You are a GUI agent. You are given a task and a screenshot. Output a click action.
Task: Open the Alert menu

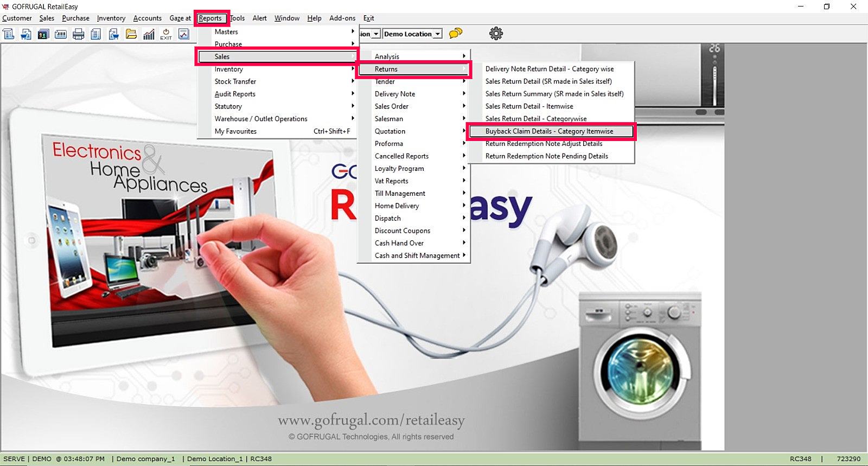click(x=260, y=18)
